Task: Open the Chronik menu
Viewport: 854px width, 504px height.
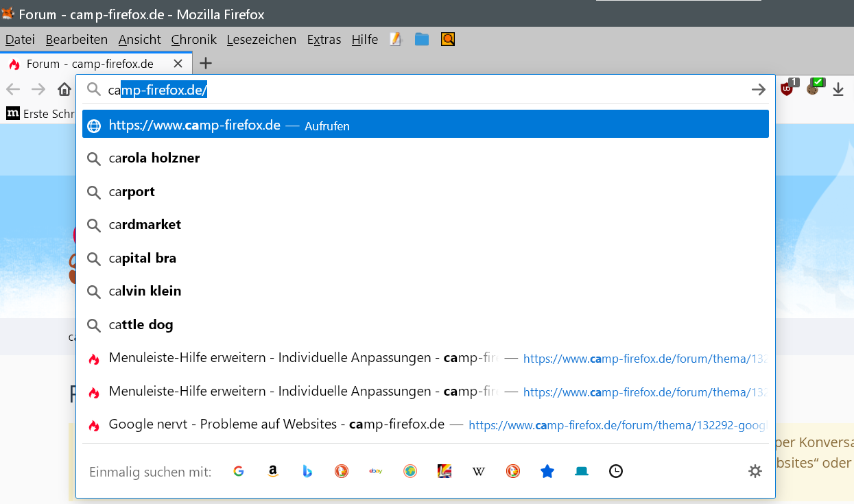Action: coord(193,39)
